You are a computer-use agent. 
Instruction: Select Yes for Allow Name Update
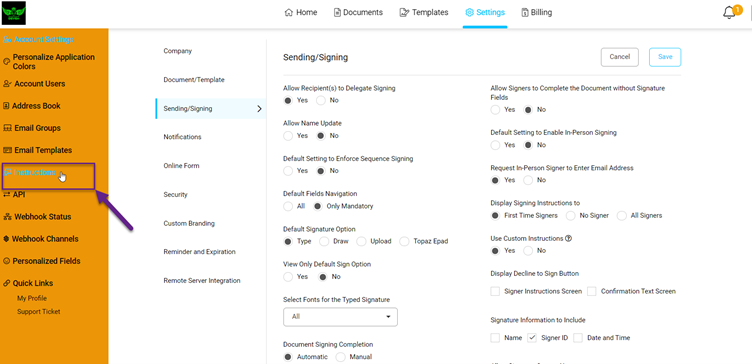click(x=288, y=136)
